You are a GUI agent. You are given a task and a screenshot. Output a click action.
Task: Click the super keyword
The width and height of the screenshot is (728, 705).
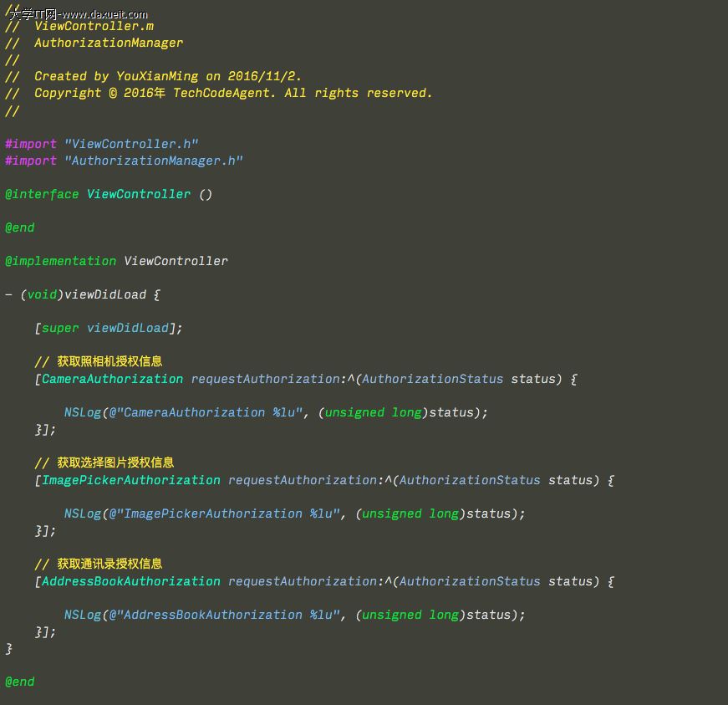pyautogui.click(x=60, y=328)
